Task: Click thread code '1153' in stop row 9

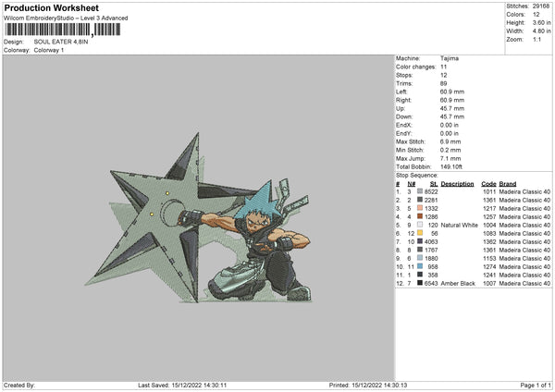Action: (489, 258)
